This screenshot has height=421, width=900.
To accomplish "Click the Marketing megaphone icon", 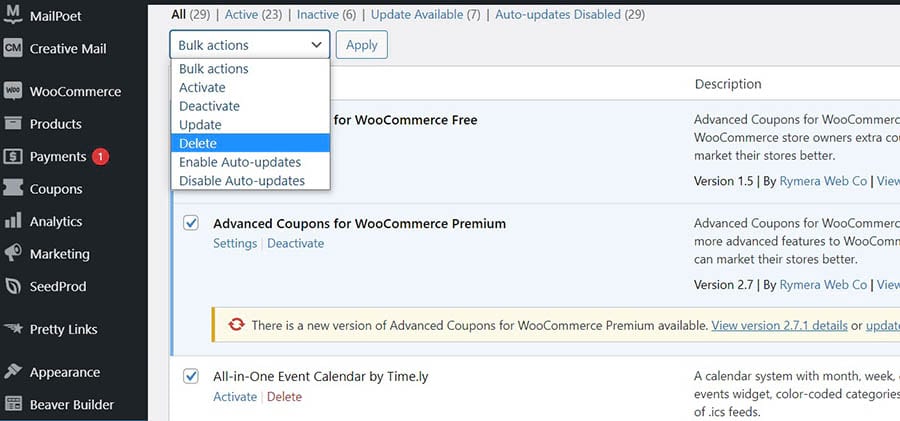I will click(x=13, y=254).
